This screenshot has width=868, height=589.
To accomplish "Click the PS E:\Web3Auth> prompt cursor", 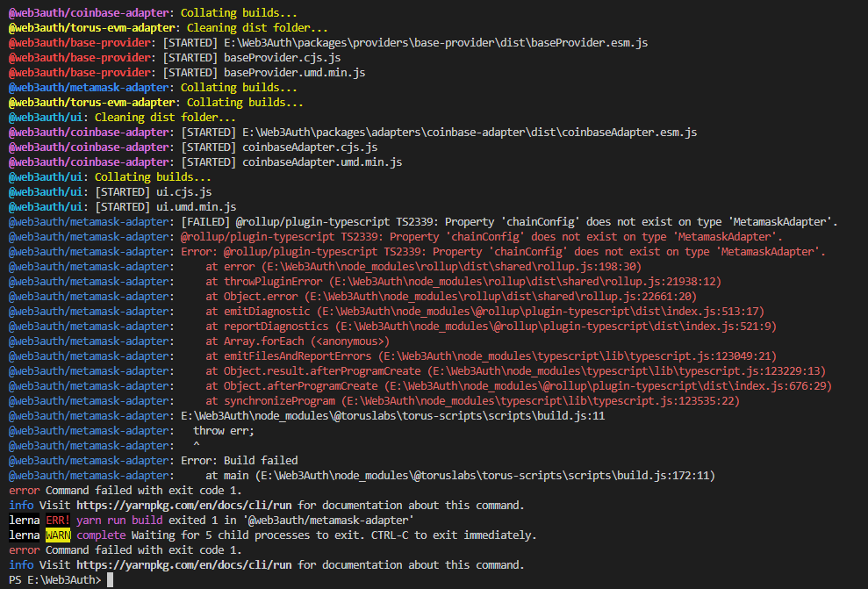I will 110,579.
